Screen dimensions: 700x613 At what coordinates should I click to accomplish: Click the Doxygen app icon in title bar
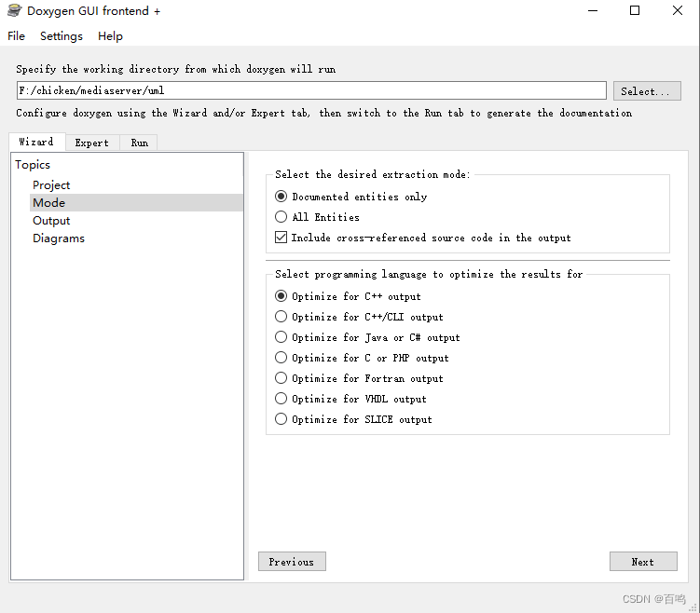pyautogui.click(x=14, y=10)
